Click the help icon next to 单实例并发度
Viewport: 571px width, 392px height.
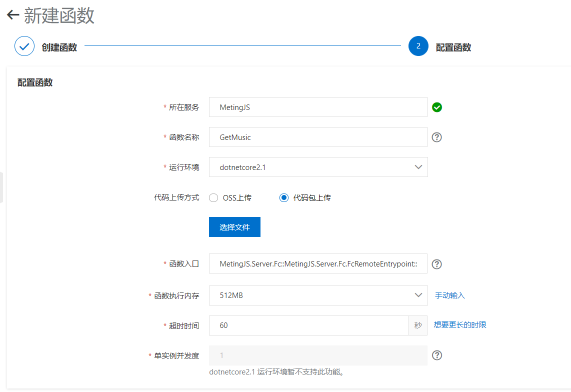(436, 355)
